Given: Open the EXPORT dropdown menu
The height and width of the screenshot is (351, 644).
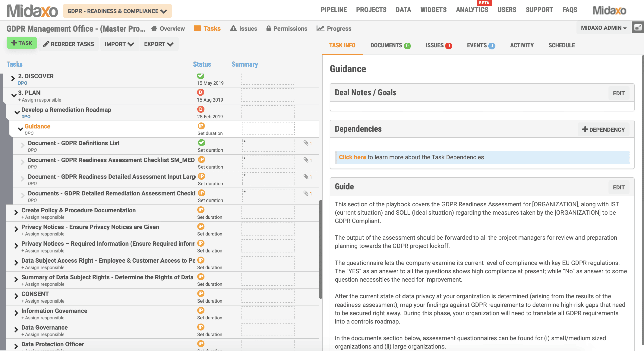Looking at the screenshot, I should (x=159, y=44).
